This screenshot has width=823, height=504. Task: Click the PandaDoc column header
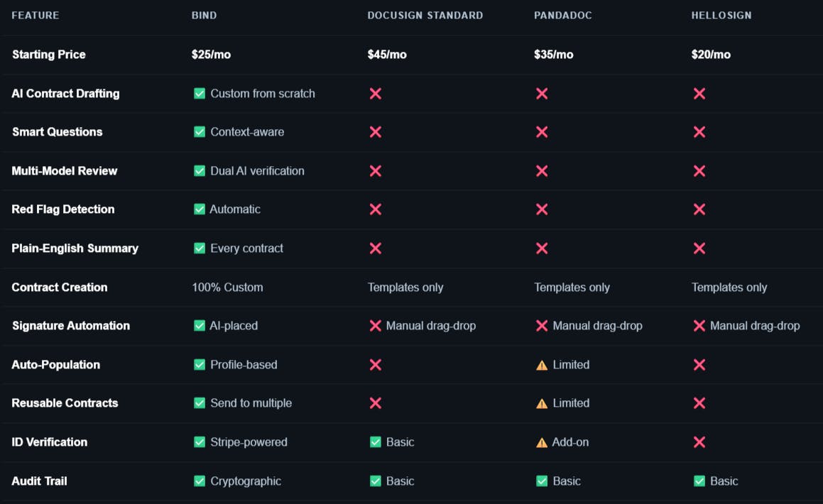[562, 15]
